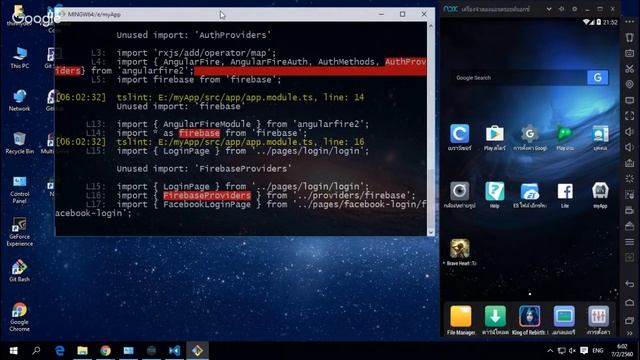Image resolution: width=640 pixels, height=360 pixels.
Task: Click terminal scrollbar up arrow
Action: (431, 26)
